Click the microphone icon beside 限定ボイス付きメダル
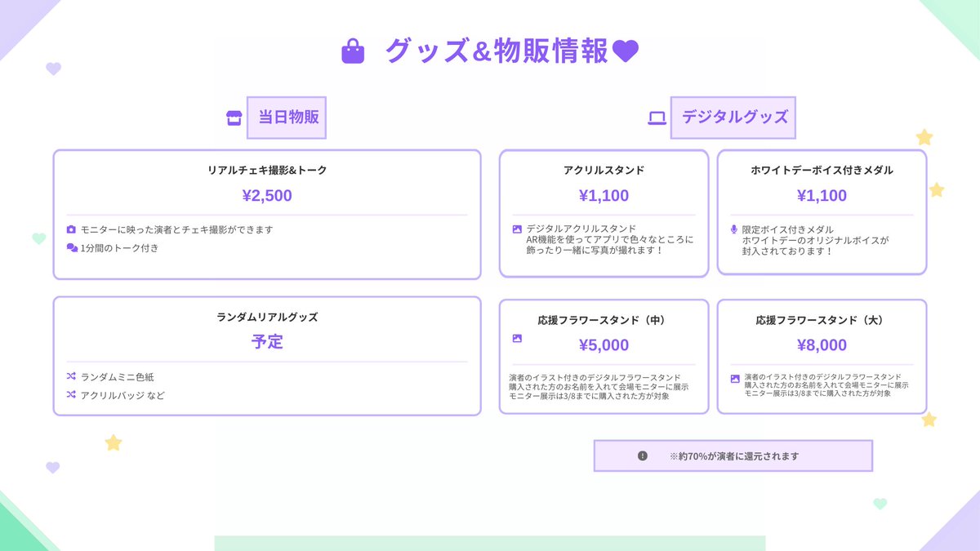Image resolution: width=980 pixels, height=551 pixels. click(x=733, y=229)
